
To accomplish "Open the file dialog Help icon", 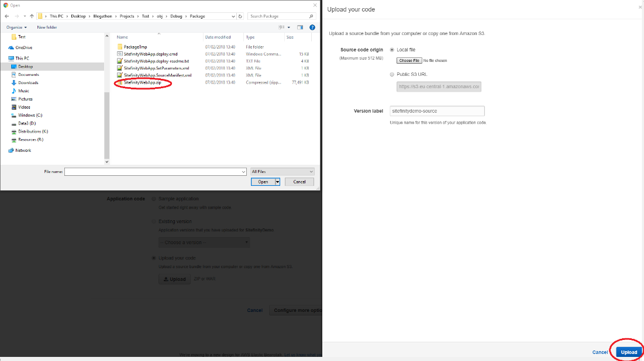I will (312, 27).
